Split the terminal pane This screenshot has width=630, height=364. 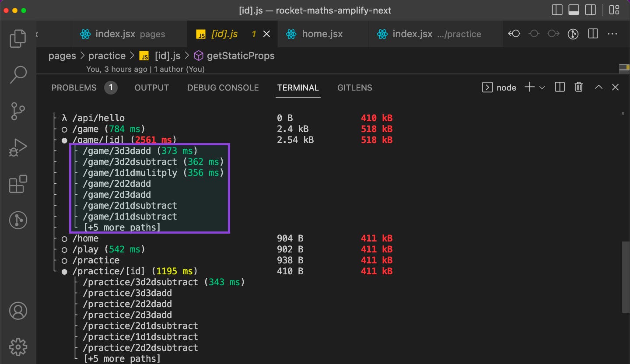560,87
